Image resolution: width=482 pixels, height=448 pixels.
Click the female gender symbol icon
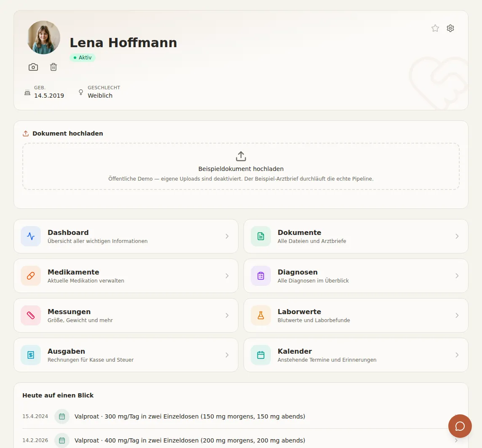pyautogui.click(x=81, y=92)
